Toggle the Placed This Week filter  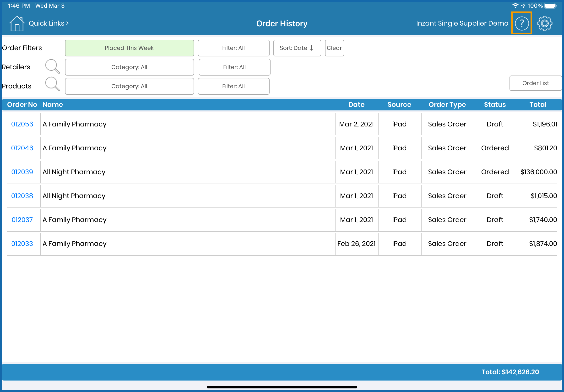pos(129,48)
